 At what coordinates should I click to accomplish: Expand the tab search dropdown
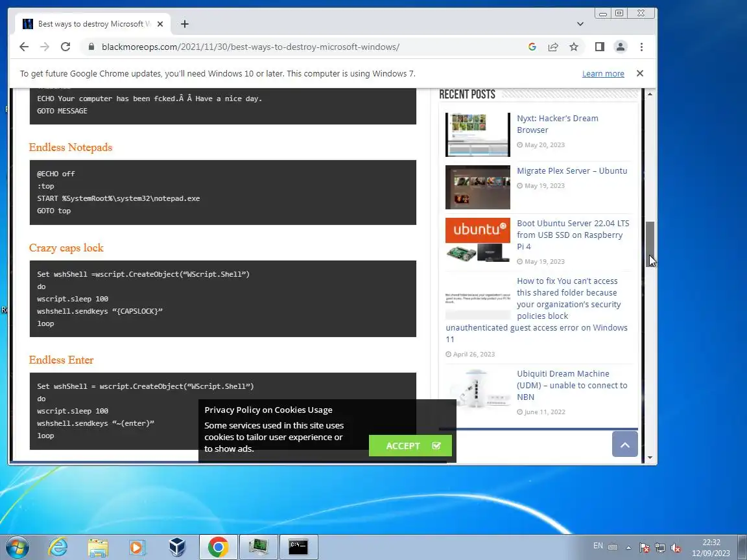pyautogui.click(x=580, y=24)
